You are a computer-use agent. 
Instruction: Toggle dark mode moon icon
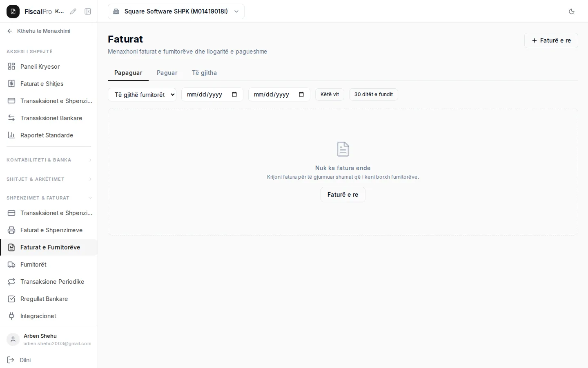coord(572,11)
